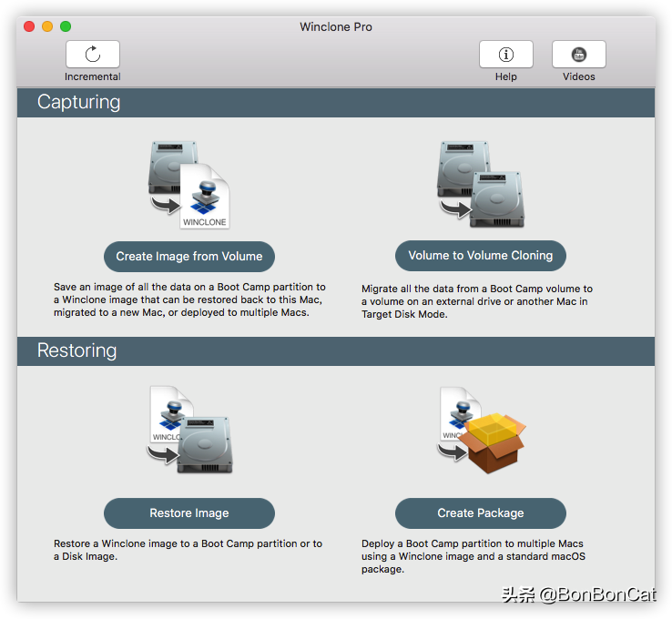The image size is (672, 619).
Task: Click the Winclone Pro window title
Action: 336,27
